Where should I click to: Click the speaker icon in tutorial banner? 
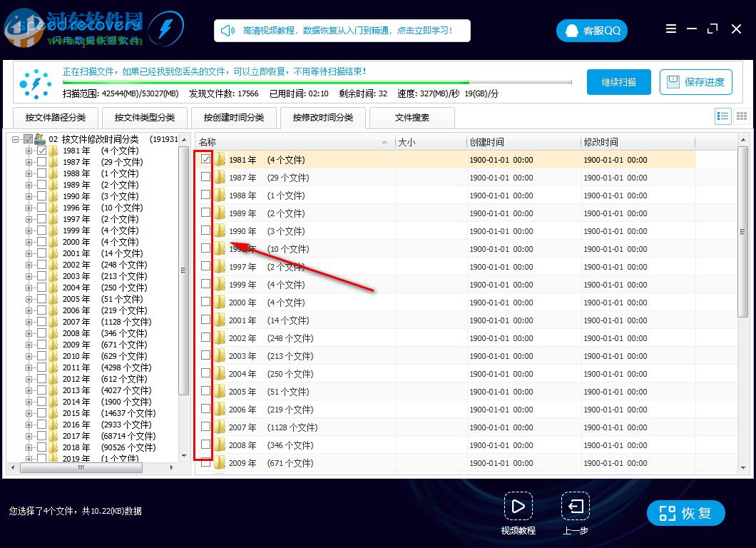click(x=228, y=31)
